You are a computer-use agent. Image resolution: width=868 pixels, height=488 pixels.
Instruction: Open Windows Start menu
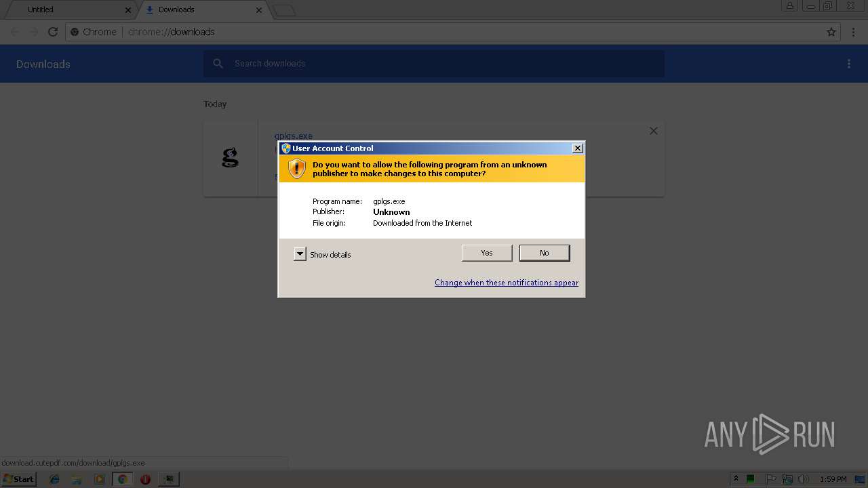(18, 479)
